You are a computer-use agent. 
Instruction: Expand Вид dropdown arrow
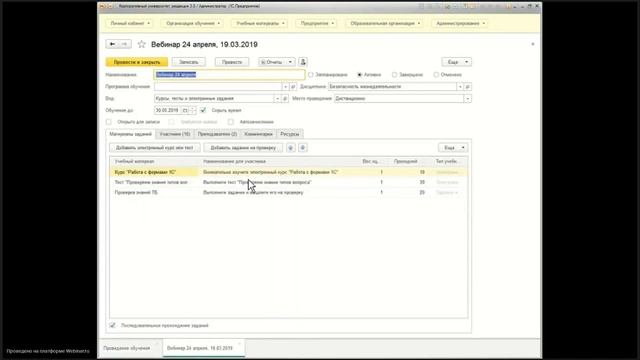click(x=277, y=98)
